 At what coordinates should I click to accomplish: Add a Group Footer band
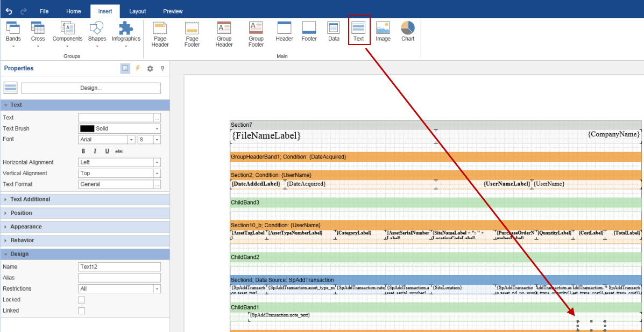click(x=256, y=34)
